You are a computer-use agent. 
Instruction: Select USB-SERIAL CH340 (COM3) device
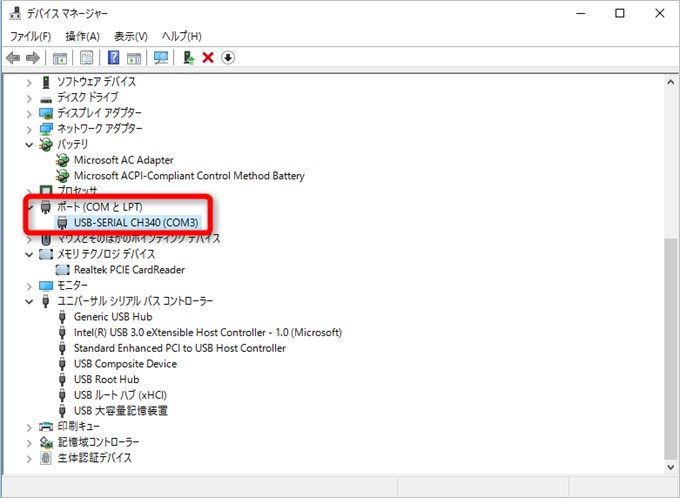(x=136, y=222)
